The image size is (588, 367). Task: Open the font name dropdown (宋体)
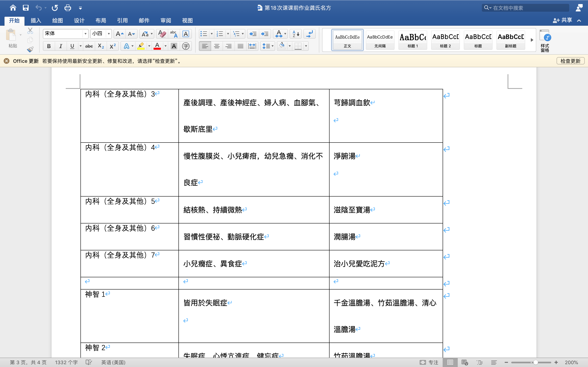[x=85, y=34]
